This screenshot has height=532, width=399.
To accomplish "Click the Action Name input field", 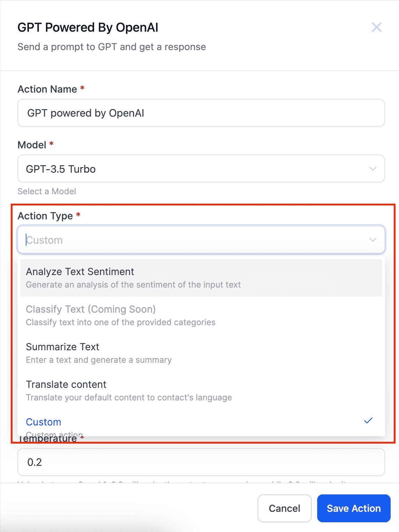I will click(201, 113).
